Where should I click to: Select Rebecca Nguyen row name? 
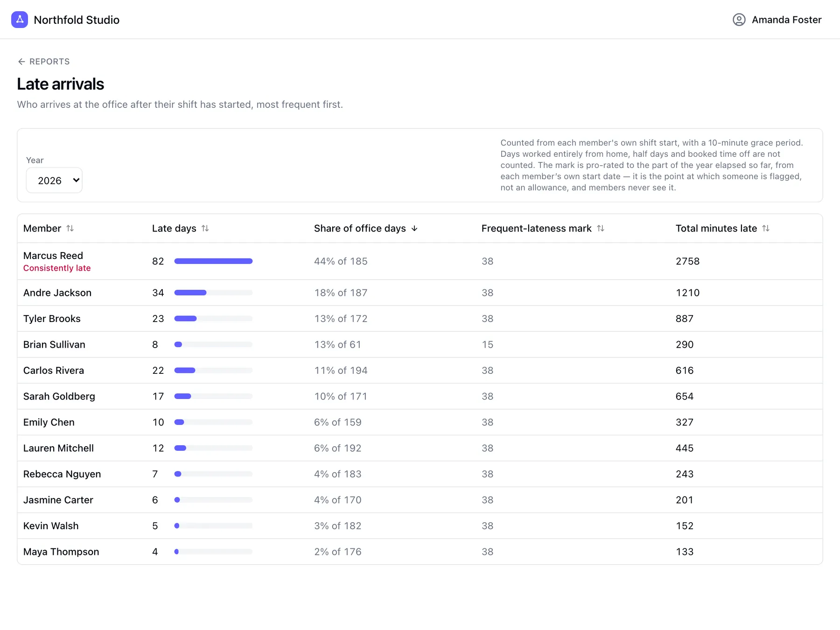click(x=62, y=474)
